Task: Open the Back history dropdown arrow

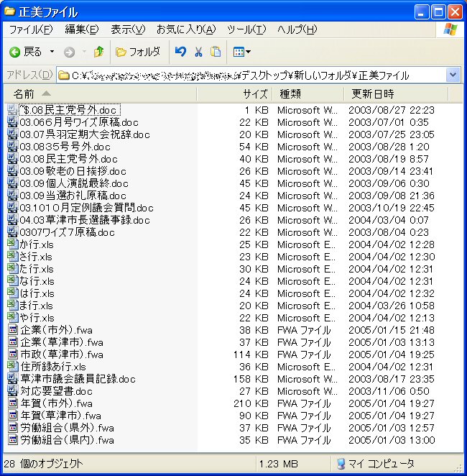Action: point(52,52)
